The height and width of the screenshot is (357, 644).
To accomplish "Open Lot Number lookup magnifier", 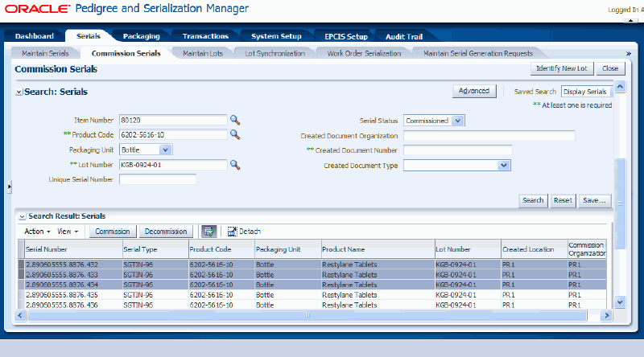I will click(x=235, y=165).
